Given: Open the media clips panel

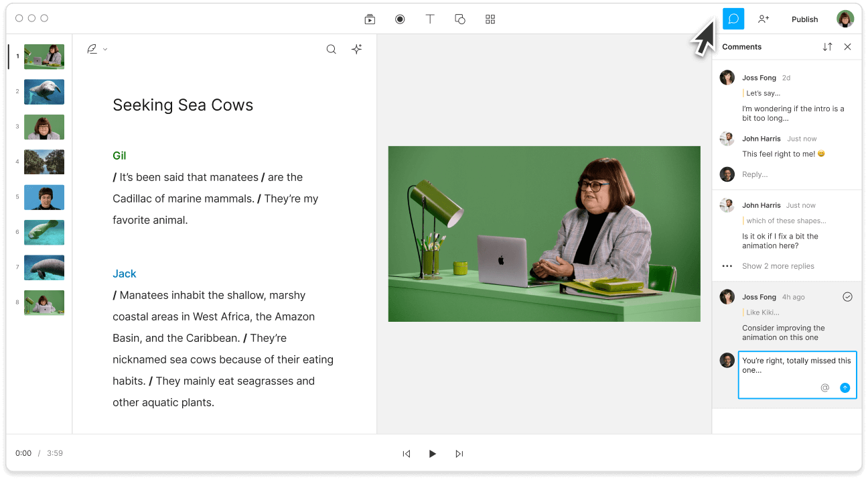Looking at the screenshot, I should (x=370, y=19).
